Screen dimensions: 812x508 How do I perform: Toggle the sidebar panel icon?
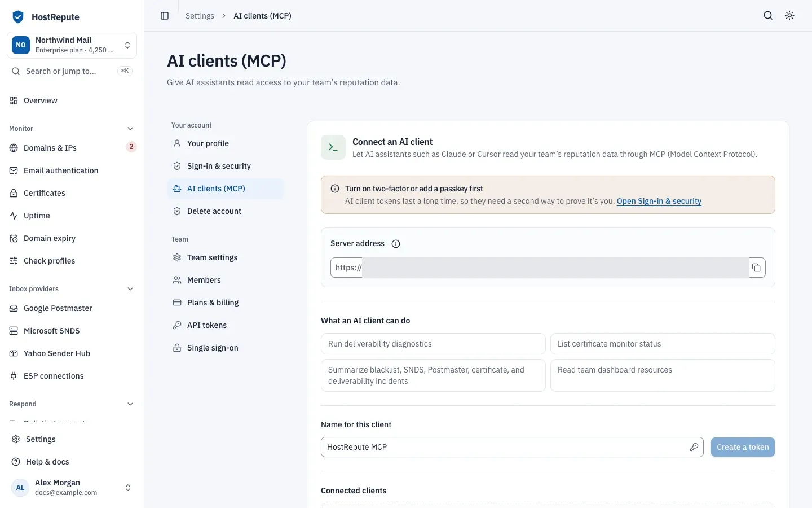[x=165, y=16]
